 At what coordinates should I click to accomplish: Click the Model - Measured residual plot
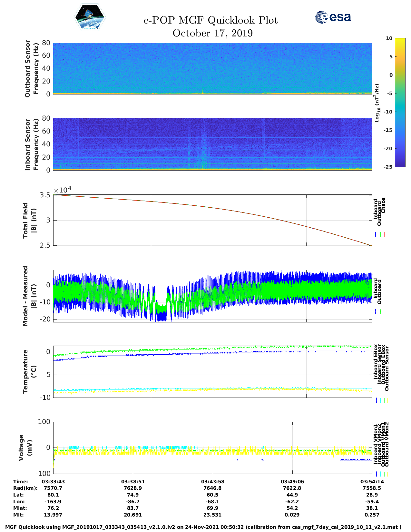212,296
